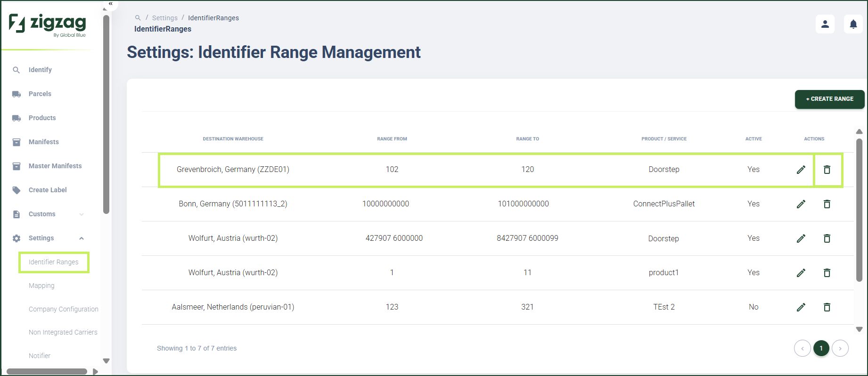868x376 pixels.
Task: Open Master Manifests in sidebar
Action: tap(55, 166)
